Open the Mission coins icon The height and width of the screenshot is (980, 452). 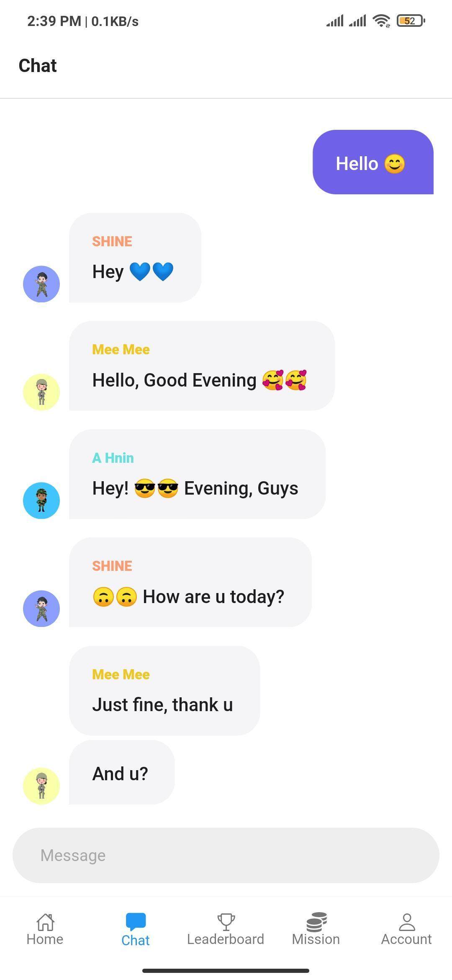click(x=316, y=922)
